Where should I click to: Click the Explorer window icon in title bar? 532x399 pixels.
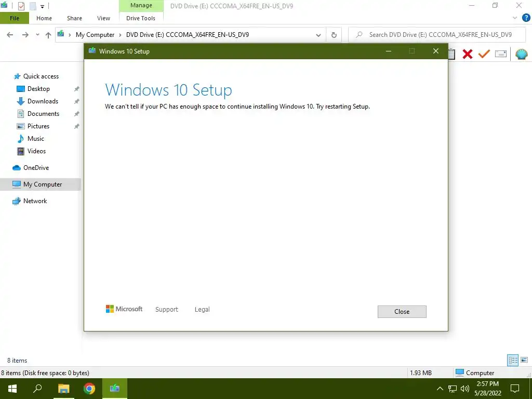[4, 5]
